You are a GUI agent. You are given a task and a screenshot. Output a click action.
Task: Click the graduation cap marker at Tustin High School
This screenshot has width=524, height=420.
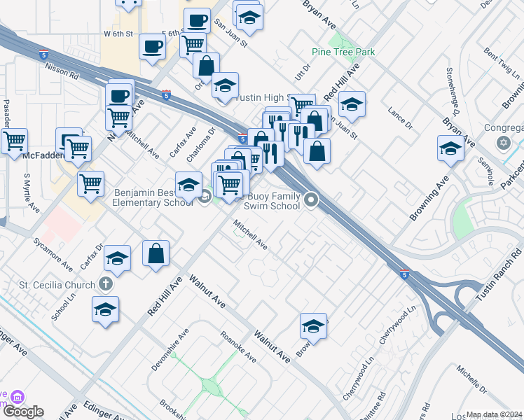[x=225, y=87]
